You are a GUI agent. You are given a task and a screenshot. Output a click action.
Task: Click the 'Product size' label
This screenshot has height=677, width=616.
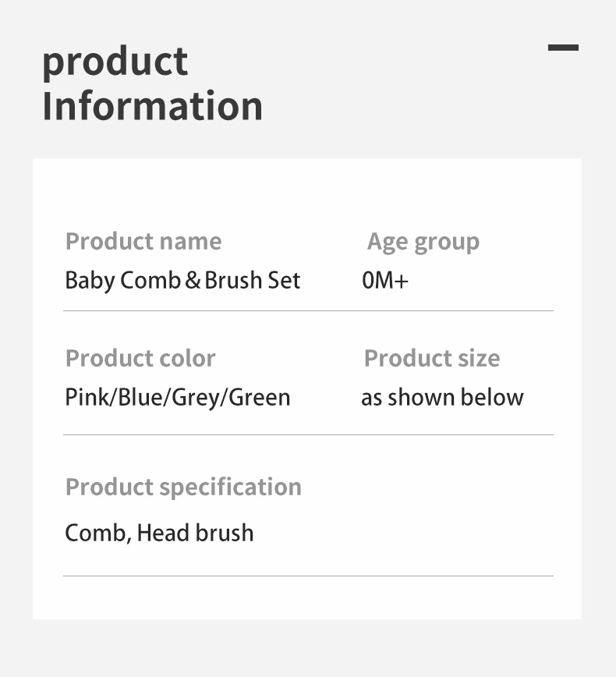(x=432, y=359)
